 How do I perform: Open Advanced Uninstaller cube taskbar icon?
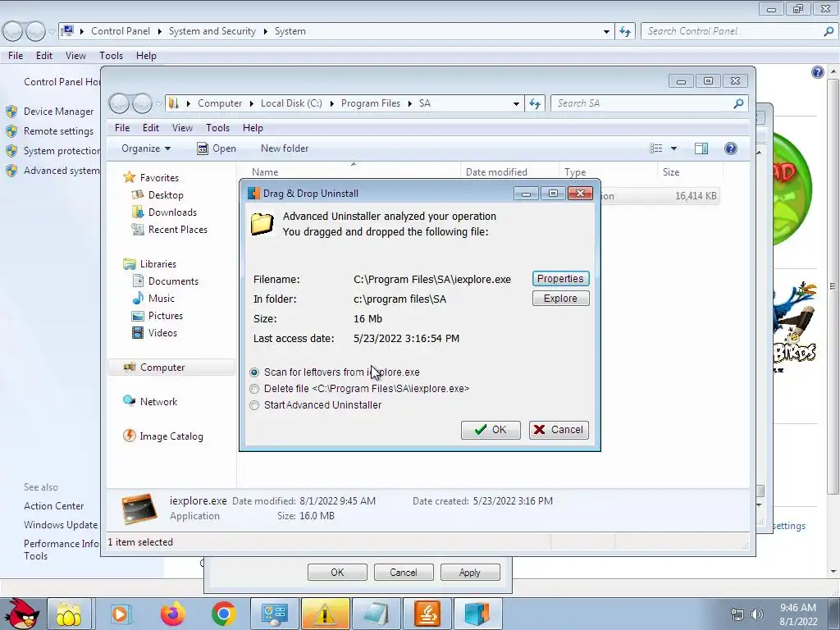477,614
